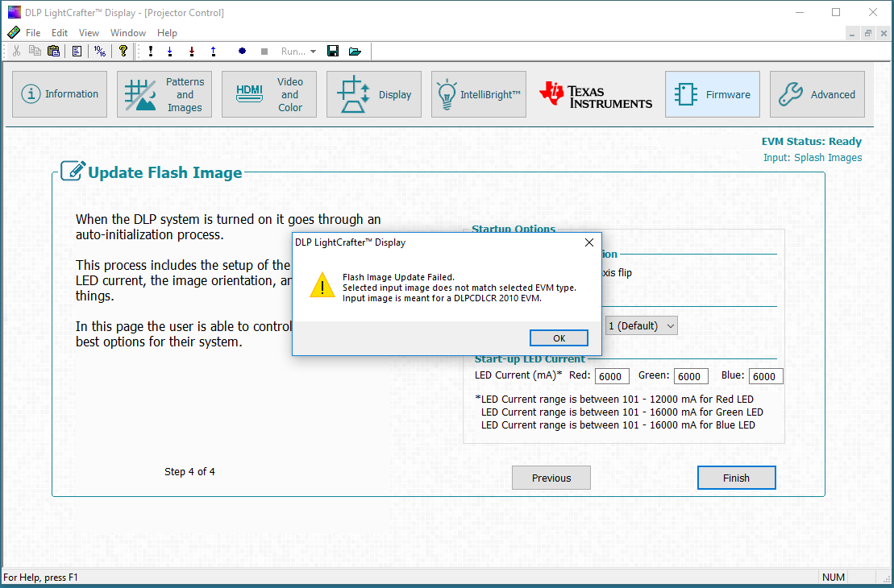Open the View menu
This screenshot has height=588, width=894.
(89, 33)
